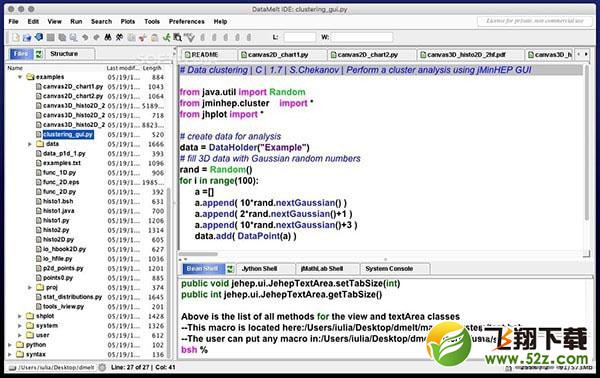The height and width of the screenshot is (378, 600).
Task: Select func_2D.eps in the file tree
Action: coord(61,182)
